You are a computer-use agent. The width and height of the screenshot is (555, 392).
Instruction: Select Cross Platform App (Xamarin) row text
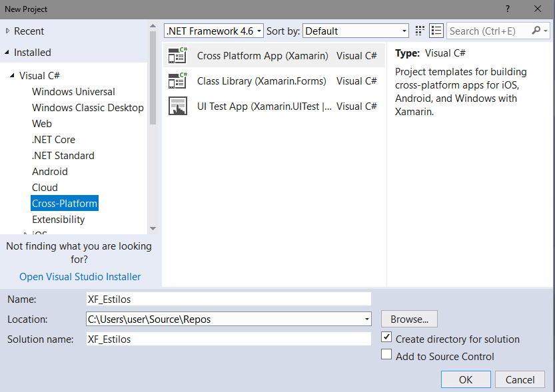pos(263,55)
